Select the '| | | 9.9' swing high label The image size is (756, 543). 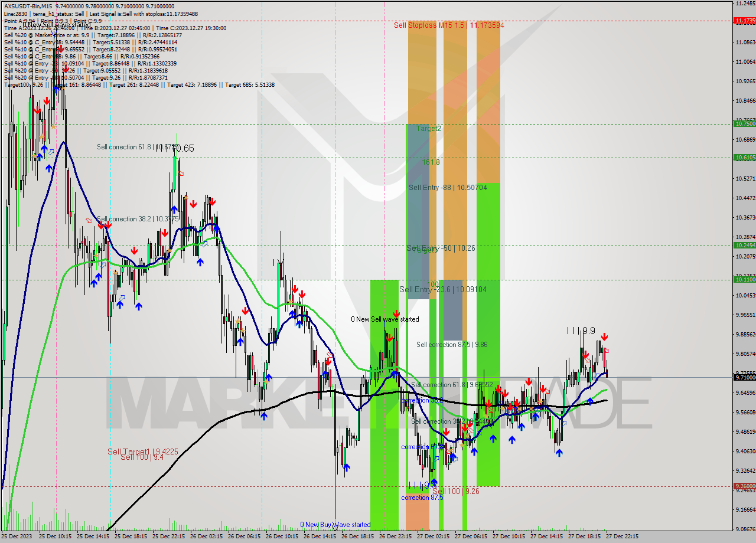tap(581, 331)
